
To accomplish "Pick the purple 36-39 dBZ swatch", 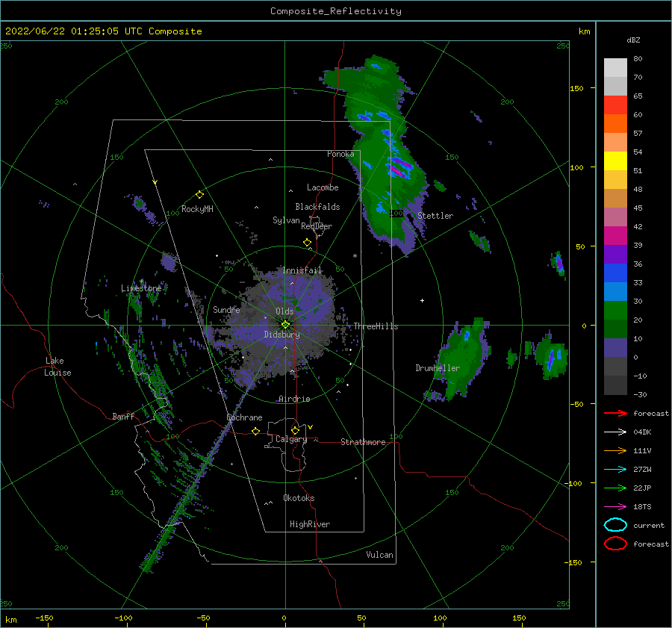I will (615, 255).
